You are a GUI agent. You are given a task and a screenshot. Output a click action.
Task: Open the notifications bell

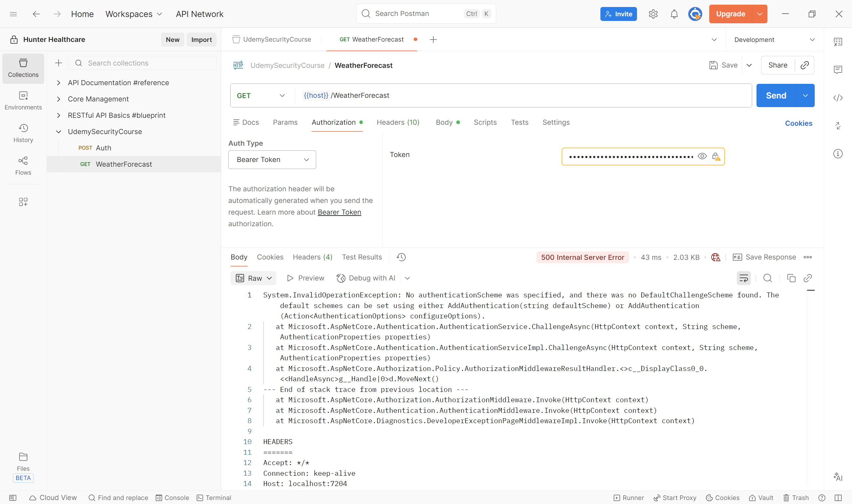(674, 14)
